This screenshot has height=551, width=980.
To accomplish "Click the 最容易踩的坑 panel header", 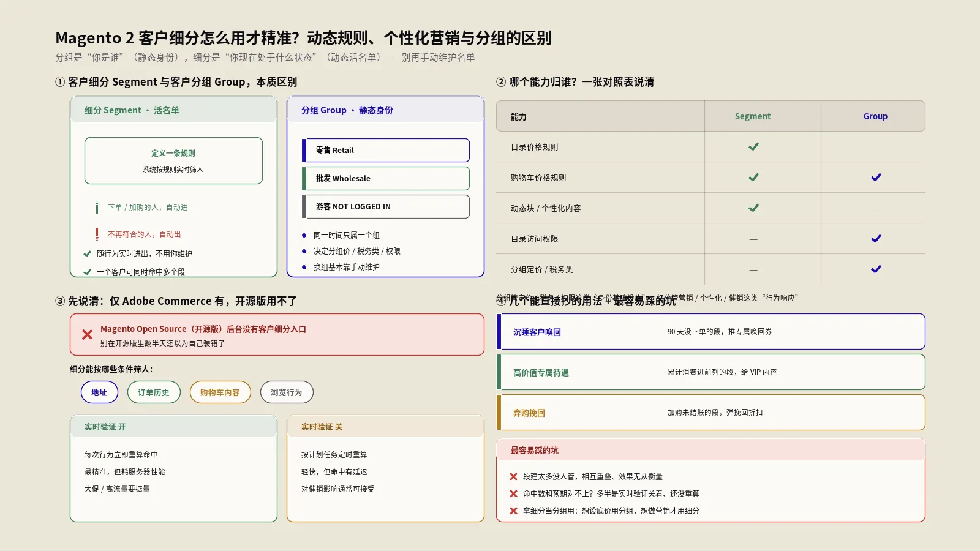I will [710, 450].
